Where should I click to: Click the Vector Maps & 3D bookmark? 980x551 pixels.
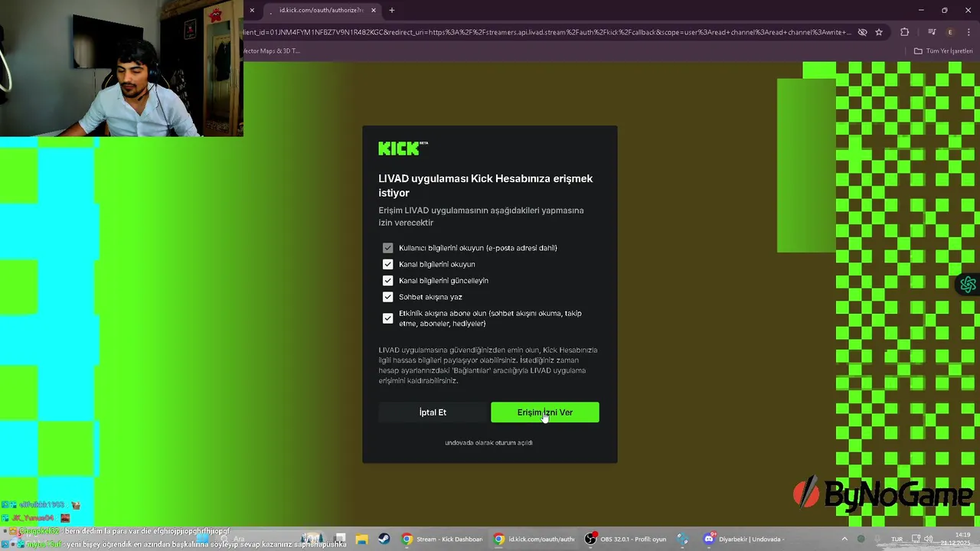[272, 51]
